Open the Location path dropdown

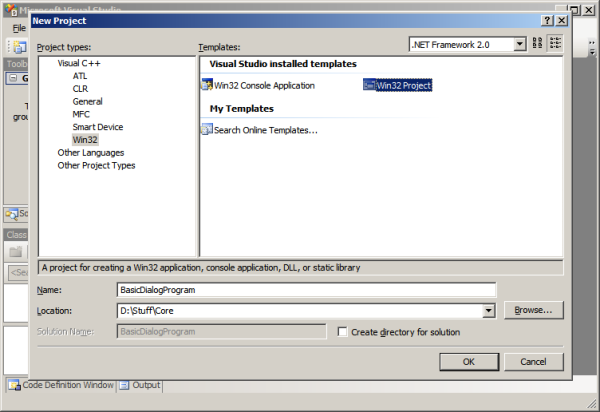[x=489, y=311]
